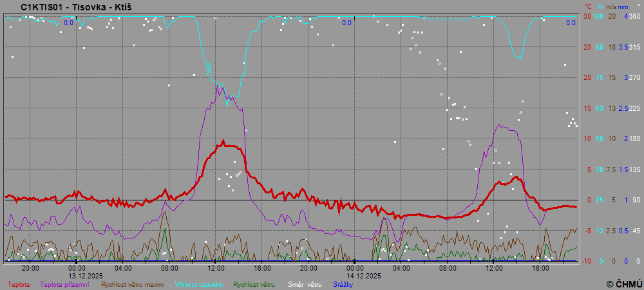Click the red -5 temperature axis label

coord(588,231)
